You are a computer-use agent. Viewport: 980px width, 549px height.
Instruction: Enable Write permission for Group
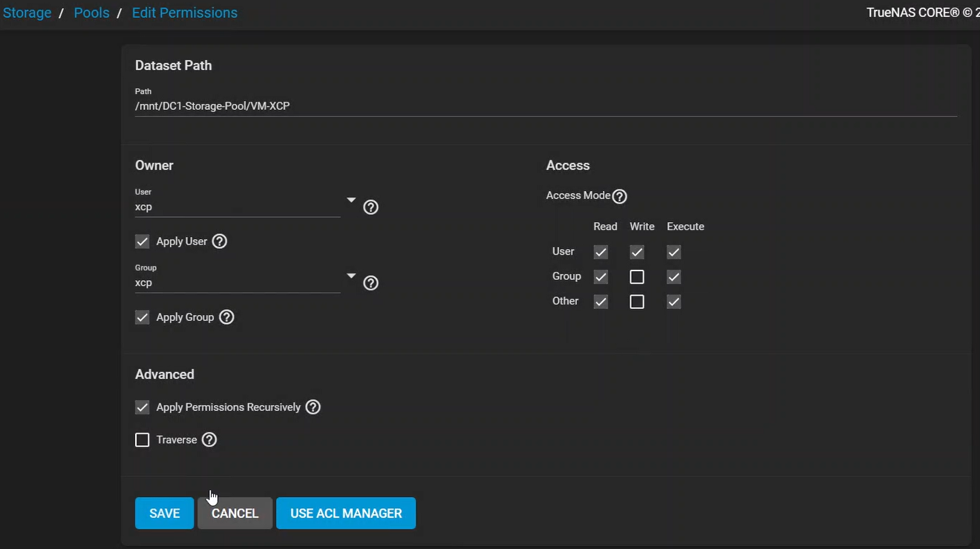tap(637, 277)
